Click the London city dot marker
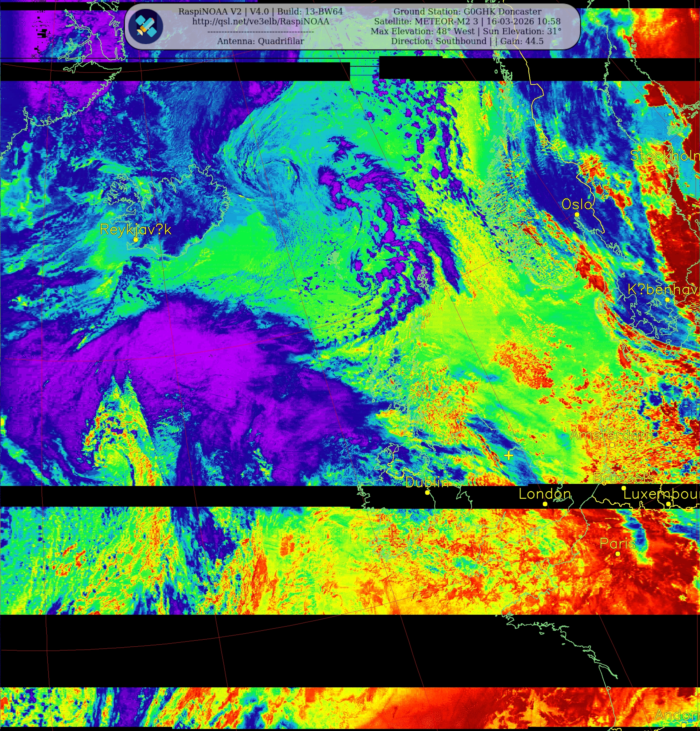 (x=545, y=504)
